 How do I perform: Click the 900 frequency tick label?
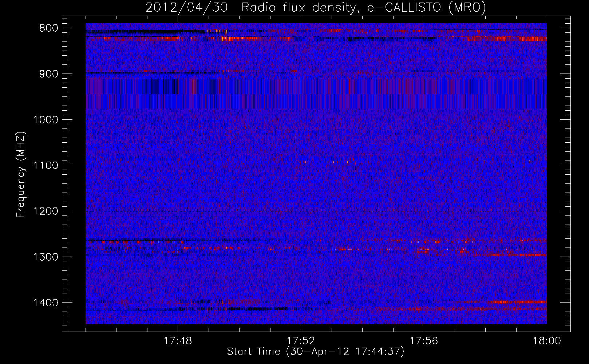pyautogui.click(x=48, y=74)
